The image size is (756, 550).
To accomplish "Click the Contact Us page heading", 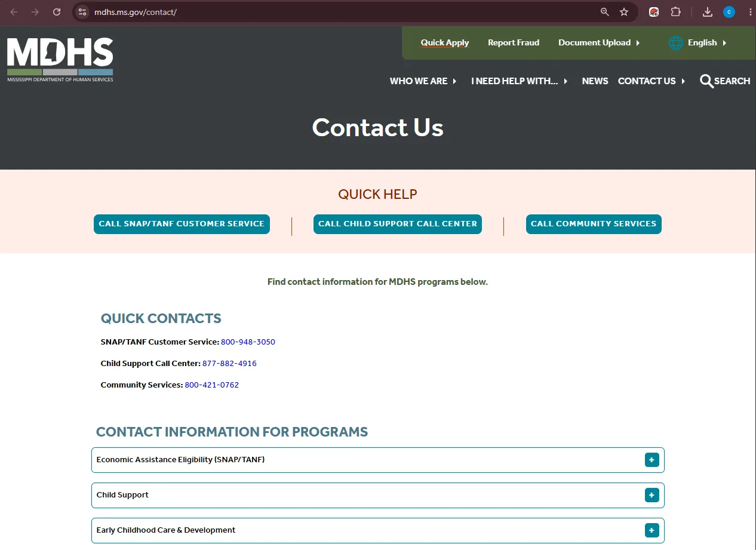I will coord(377,127).
